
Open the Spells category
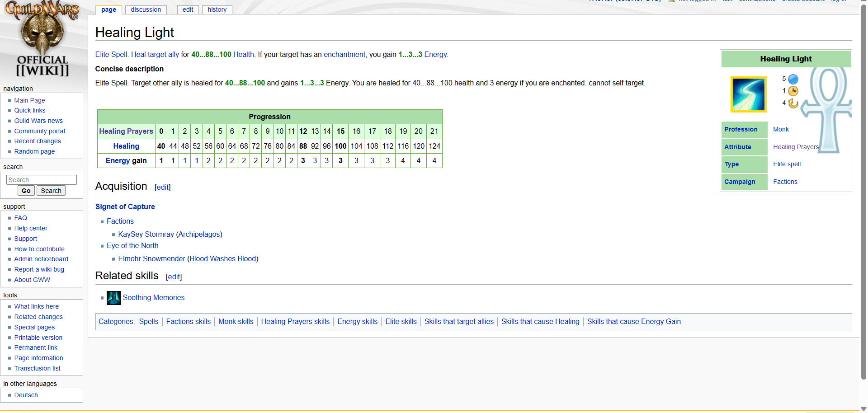coord(149,321)
